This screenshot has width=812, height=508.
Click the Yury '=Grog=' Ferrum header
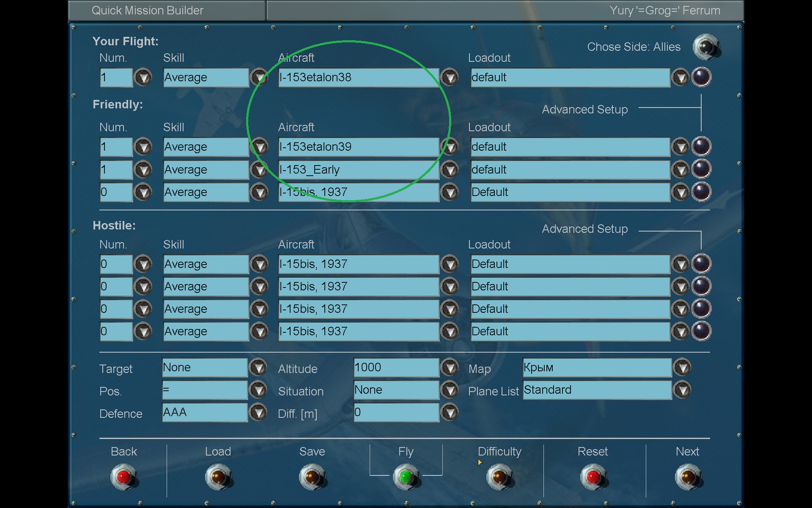pyautogui.click(x=664, y=11)
